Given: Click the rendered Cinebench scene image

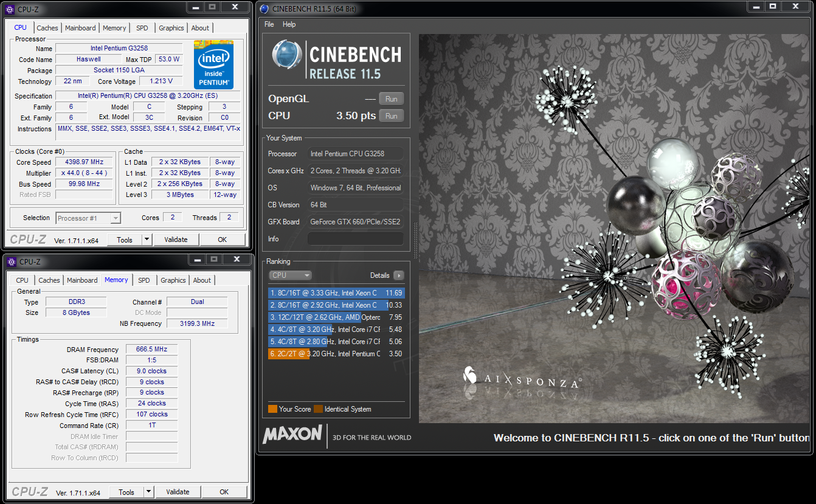Looking at the screenshot, I should click(x=615, y=229).
